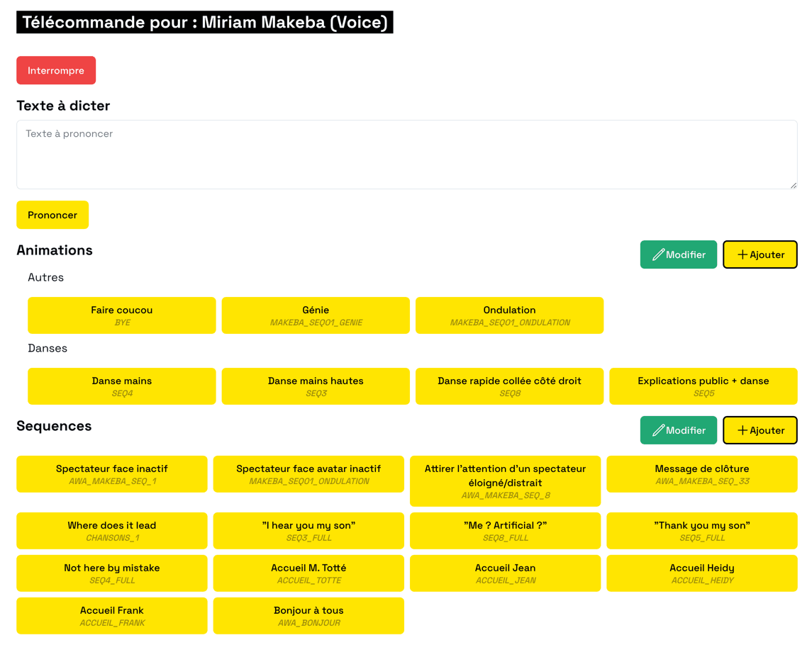Launch the Danse mains hautes animation
Screen dimensions: 812x645
[316, 386]
